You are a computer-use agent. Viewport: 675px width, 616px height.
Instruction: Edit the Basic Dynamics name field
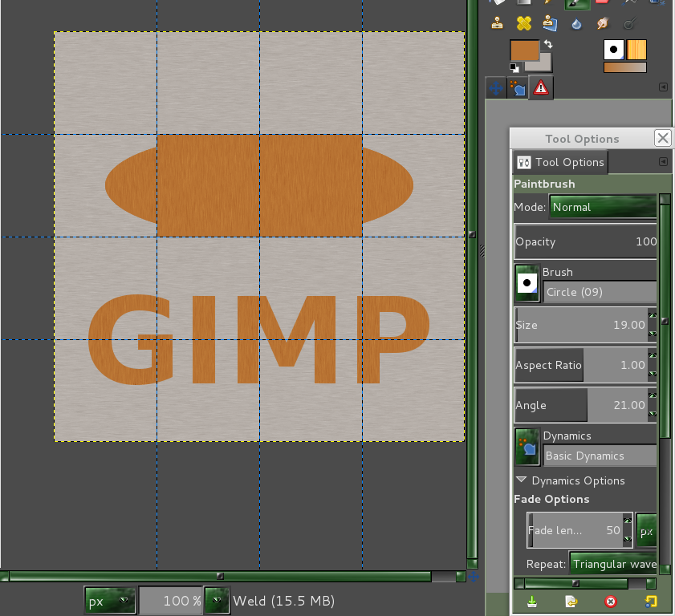pyautogui.click(x=600, y=456)
